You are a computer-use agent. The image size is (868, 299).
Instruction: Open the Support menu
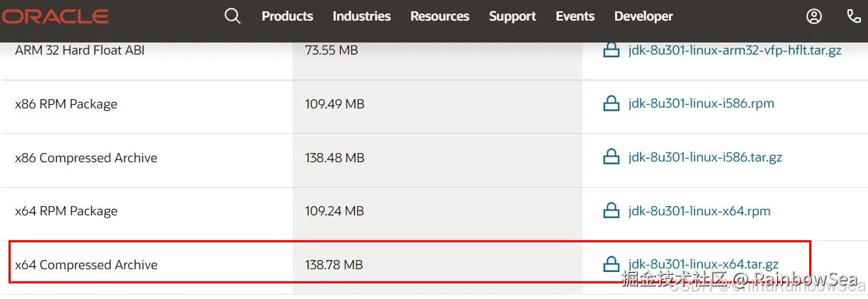click(512, 16)
